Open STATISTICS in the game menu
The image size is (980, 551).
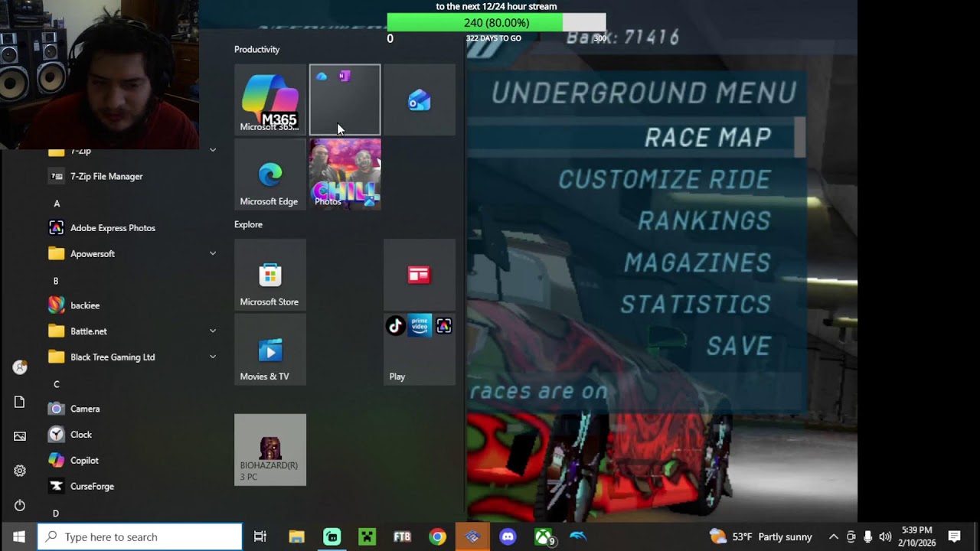[x=695, y=305]
